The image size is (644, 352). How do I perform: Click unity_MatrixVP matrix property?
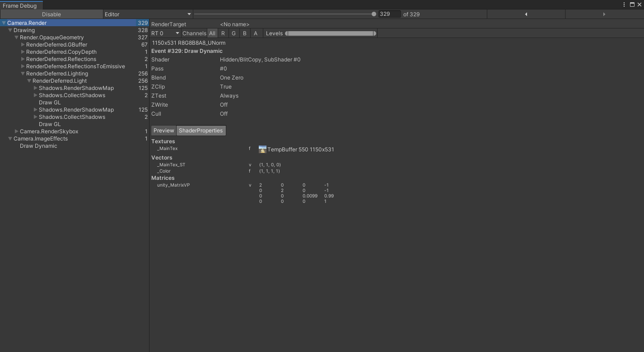coord(173,185)
